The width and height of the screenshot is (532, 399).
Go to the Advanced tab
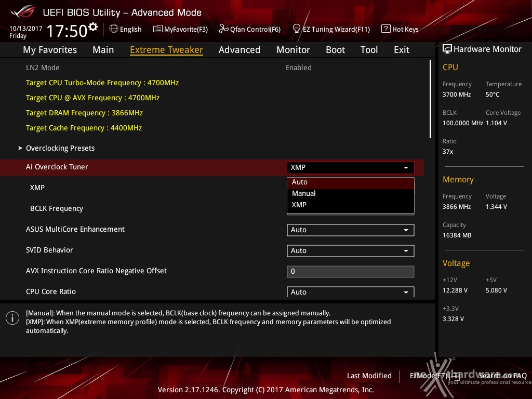click(240, 50)
